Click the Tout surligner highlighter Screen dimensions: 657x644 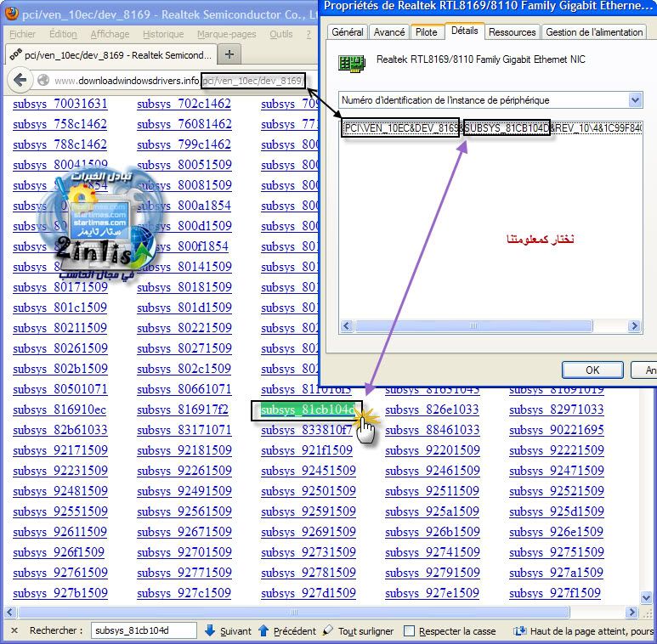[x=328, y=630]
